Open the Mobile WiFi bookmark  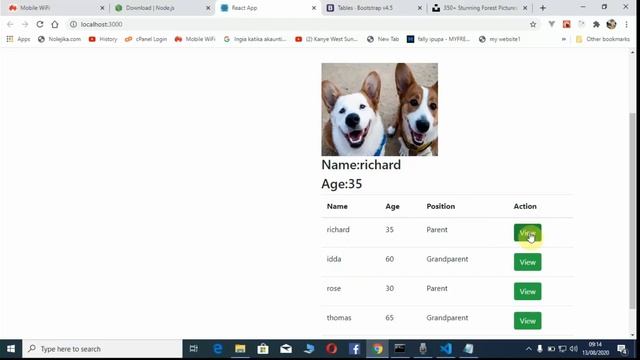(x=195, y=39)
